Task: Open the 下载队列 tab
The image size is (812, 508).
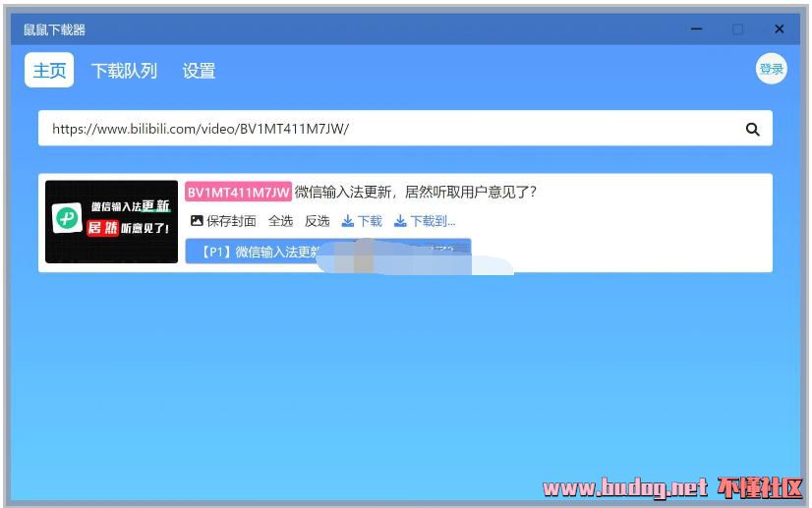Action: (x=124, y=71)
